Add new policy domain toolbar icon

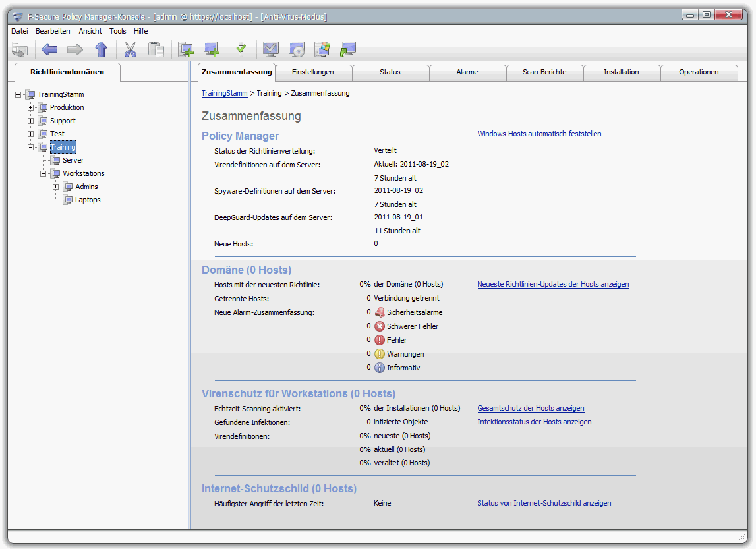pos(186,49)
